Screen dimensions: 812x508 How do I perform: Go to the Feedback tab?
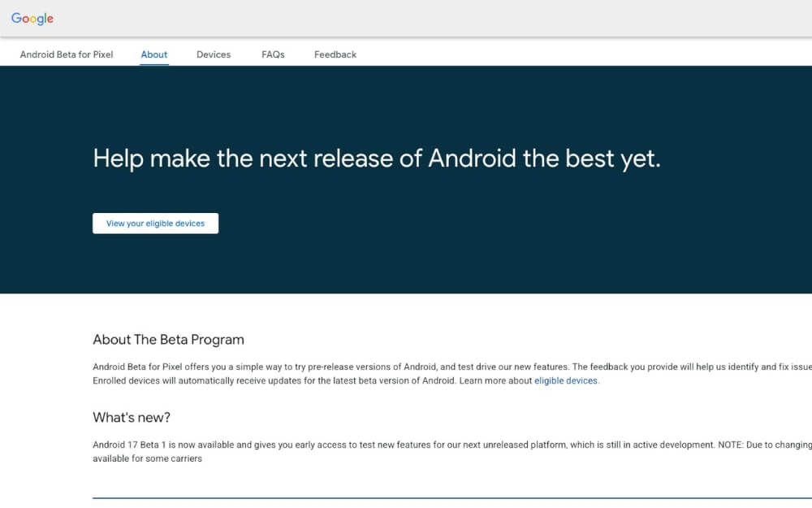click(x=335, y=54)
